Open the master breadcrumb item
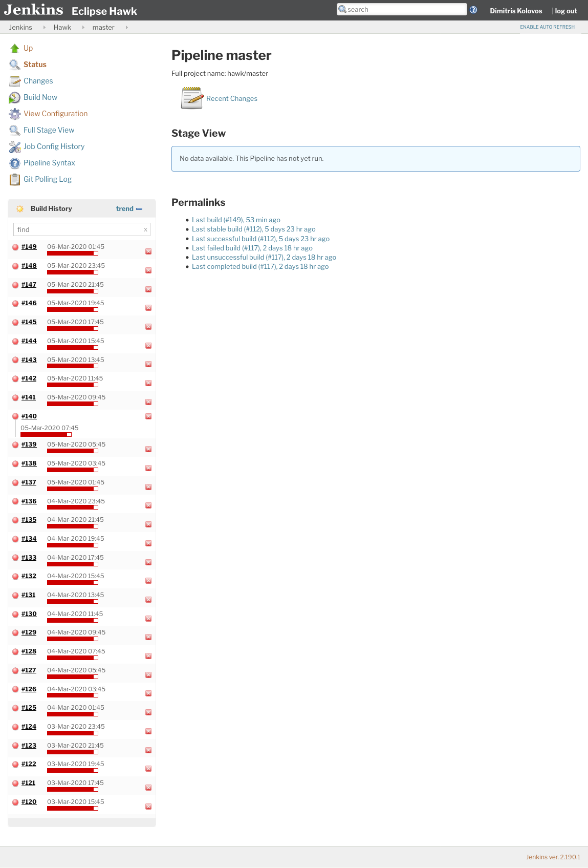588x868 pixels. click(x=103, y=27)
